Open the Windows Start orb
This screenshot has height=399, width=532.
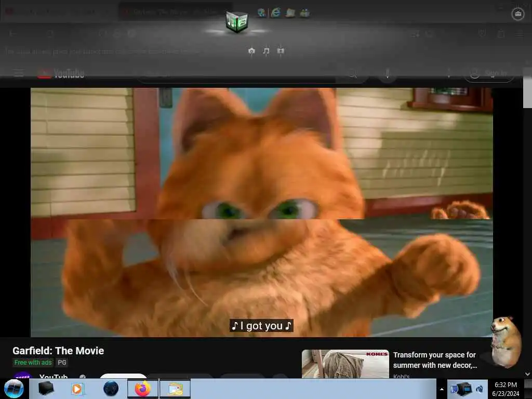[14, 389]
